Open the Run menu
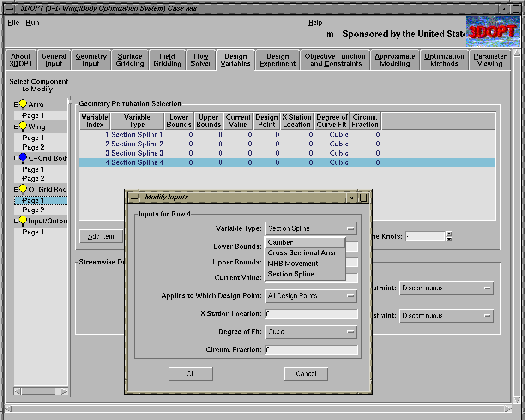Image resolution: width=525 pixels, height=420 pixels. (32, 23)
